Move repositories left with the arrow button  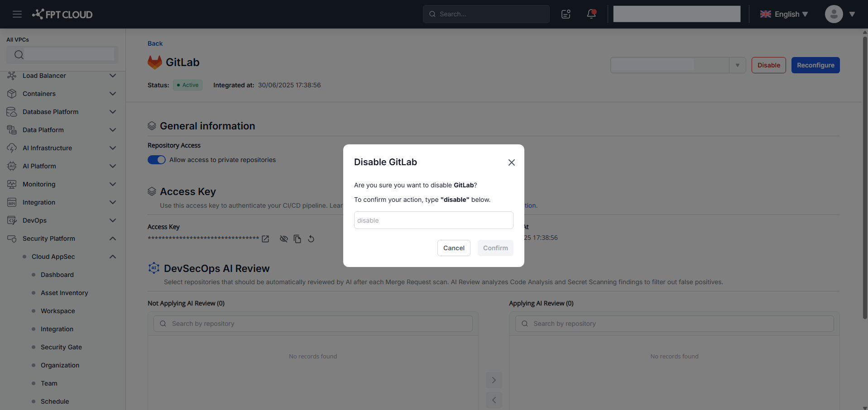click(x=494, y=400)
